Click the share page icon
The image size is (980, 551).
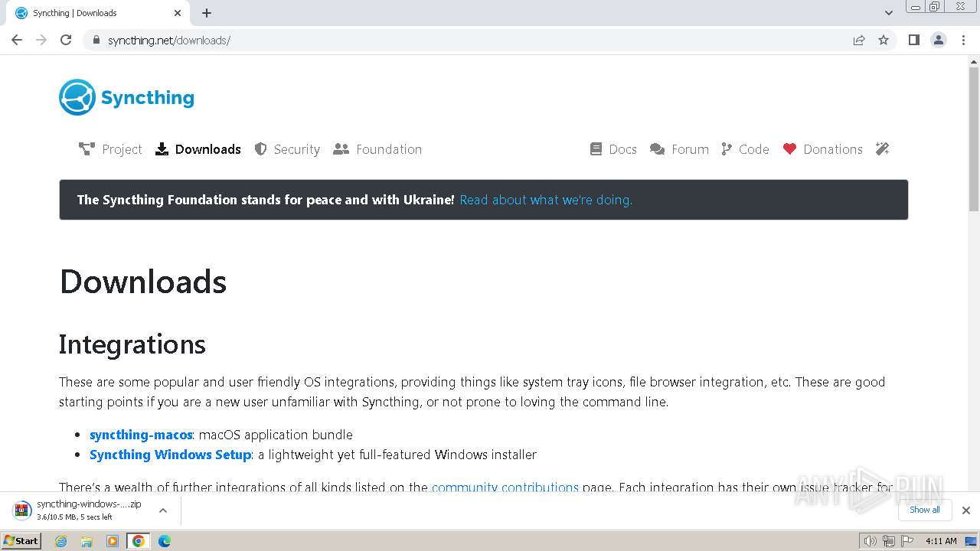(x=859, y=40)
